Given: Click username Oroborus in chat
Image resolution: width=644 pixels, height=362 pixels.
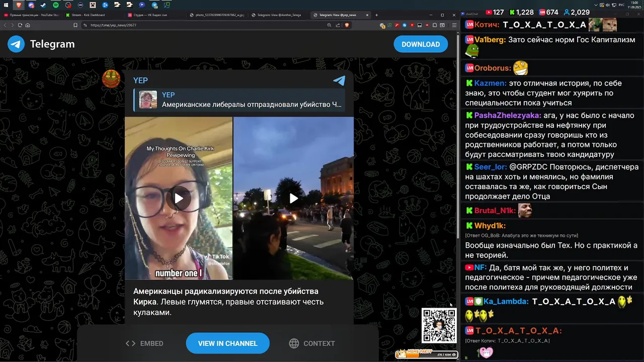Looking at the screenshot, I should click(x=493, y=68).
